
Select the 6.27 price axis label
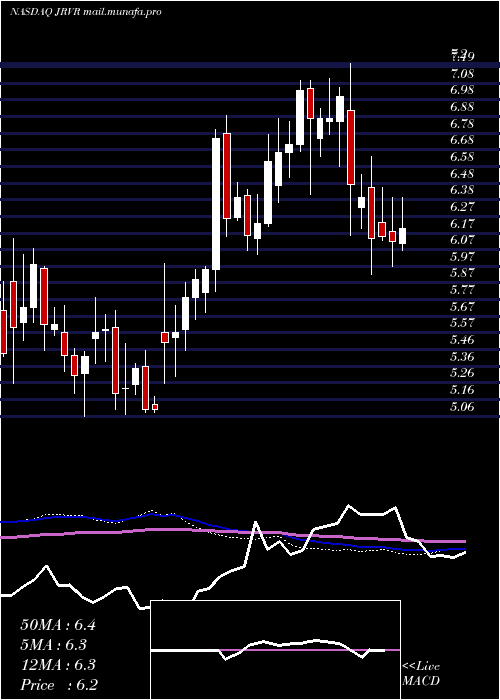coord(462,207)
